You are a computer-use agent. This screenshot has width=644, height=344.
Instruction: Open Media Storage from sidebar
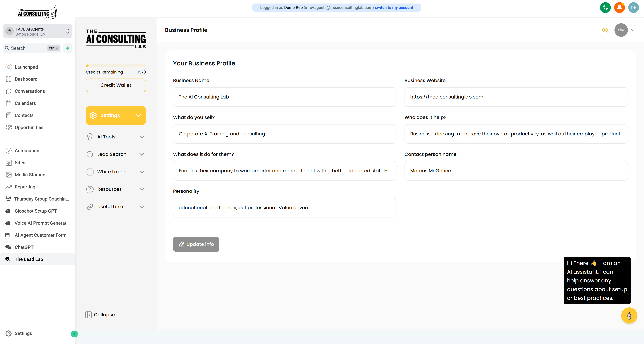[x=30, y=175]
